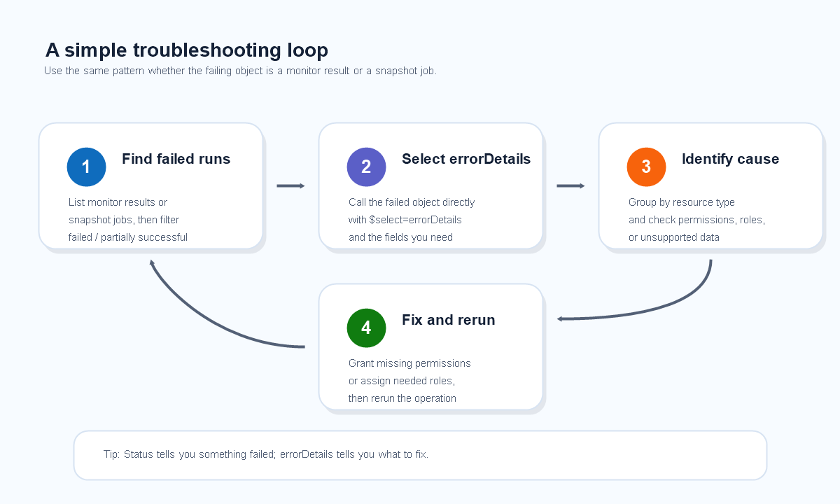
Task: Click the blue step 1 circle
Action: [86, 167]
